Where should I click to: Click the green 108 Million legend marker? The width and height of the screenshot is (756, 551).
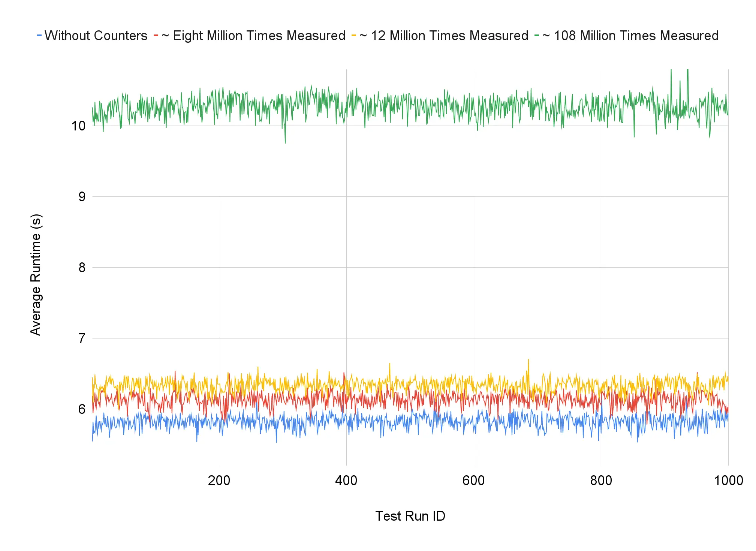pyautogui.click(x=537, y=36)
